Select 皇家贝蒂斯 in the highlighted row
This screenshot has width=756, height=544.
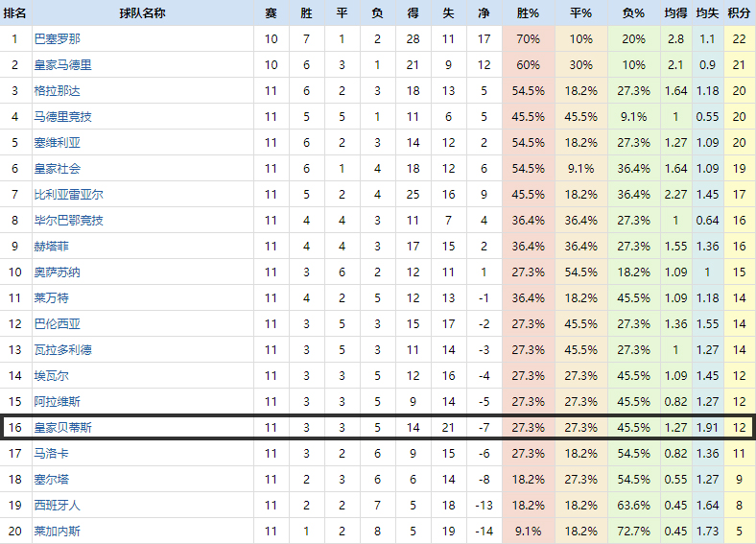point(62,427)
